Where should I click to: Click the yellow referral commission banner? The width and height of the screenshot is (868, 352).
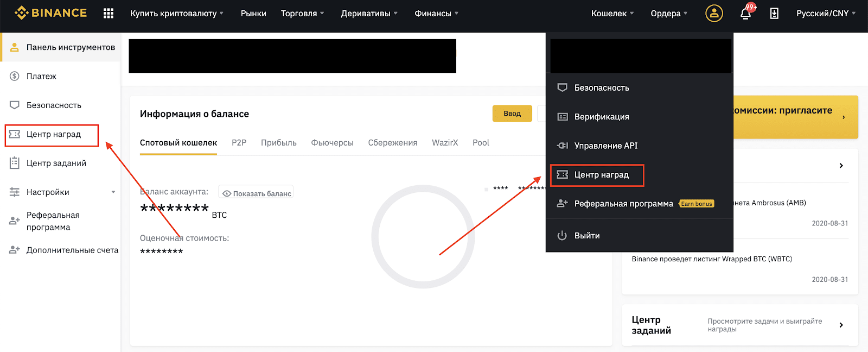796,117
